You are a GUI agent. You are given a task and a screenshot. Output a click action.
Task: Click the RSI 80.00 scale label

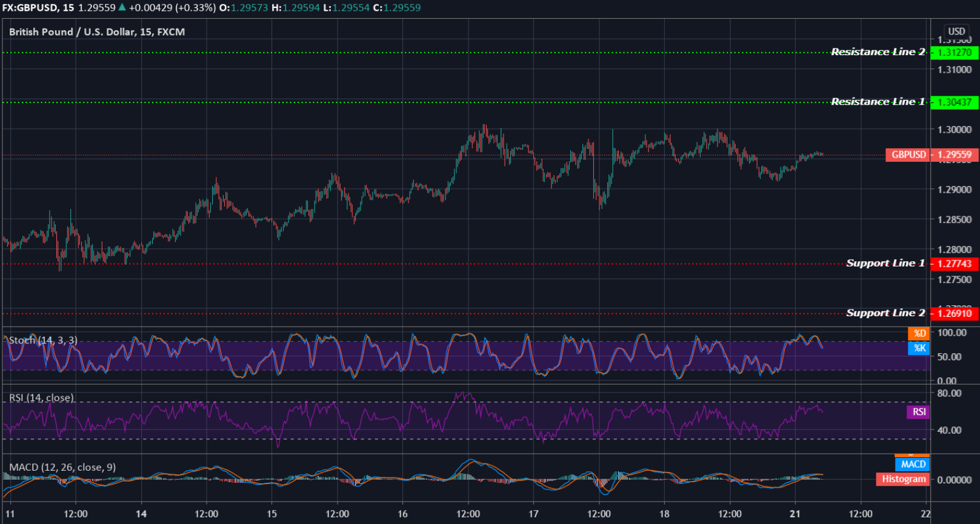pyautogui.click(x=949, y=393)
